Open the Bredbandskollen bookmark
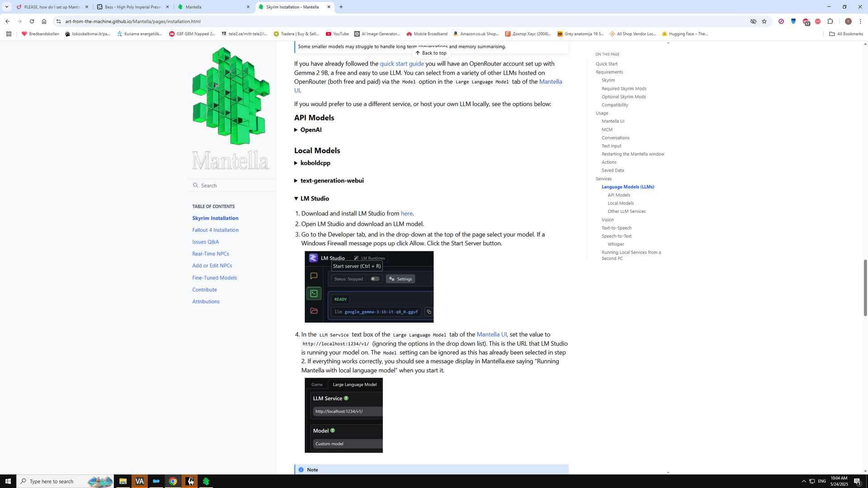 click(x=40, y=34)
